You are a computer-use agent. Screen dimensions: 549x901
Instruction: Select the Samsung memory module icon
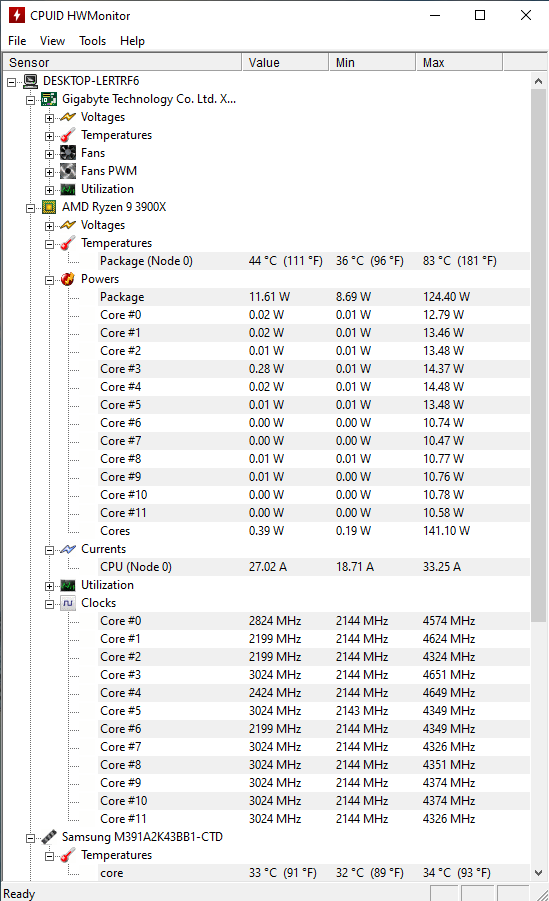(x=49, y=837)
